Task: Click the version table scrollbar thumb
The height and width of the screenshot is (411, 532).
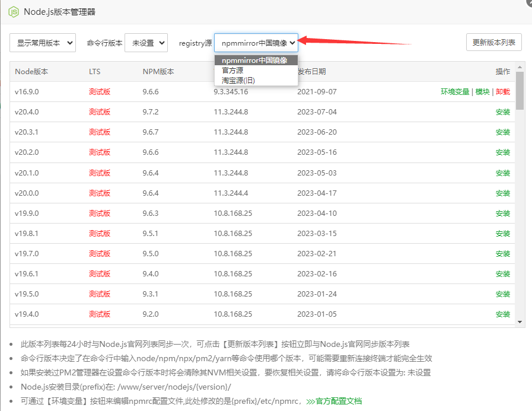Action: pos(520,90)
